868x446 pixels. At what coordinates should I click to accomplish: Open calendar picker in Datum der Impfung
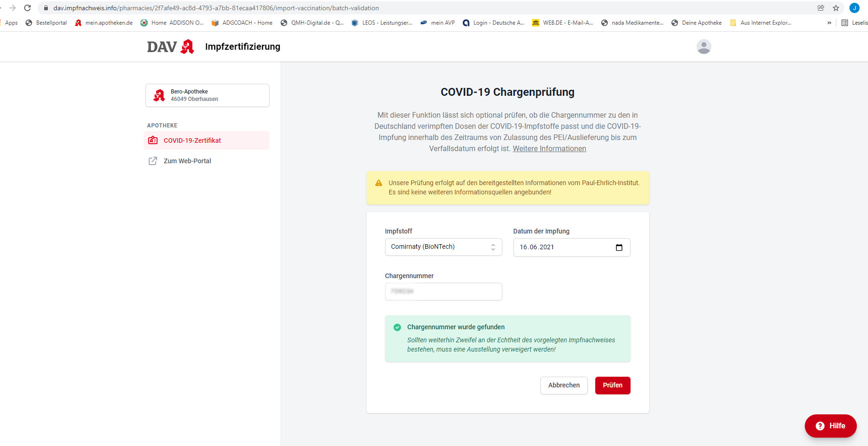click(619, 247)
